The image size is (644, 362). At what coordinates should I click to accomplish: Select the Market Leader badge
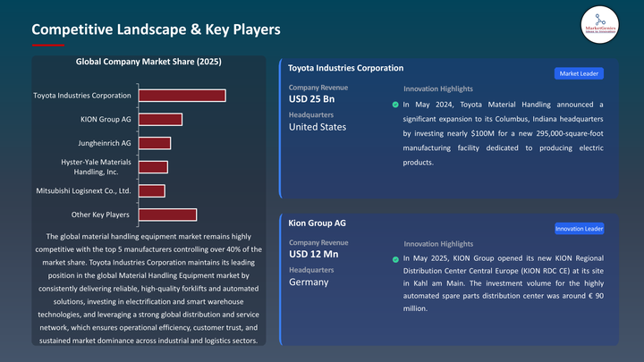(x=579, y=73)
